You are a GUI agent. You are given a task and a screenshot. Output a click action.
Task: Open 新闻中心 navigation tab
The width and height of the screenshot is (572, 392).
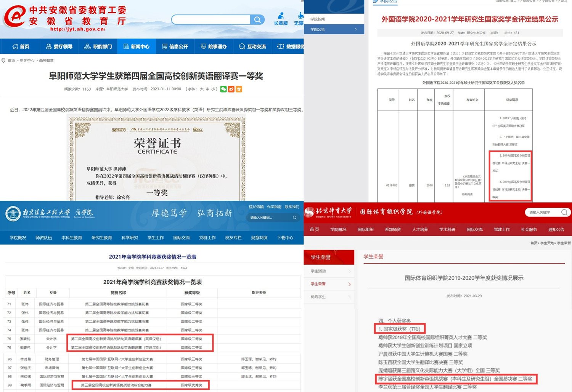[x=137, y=46]
